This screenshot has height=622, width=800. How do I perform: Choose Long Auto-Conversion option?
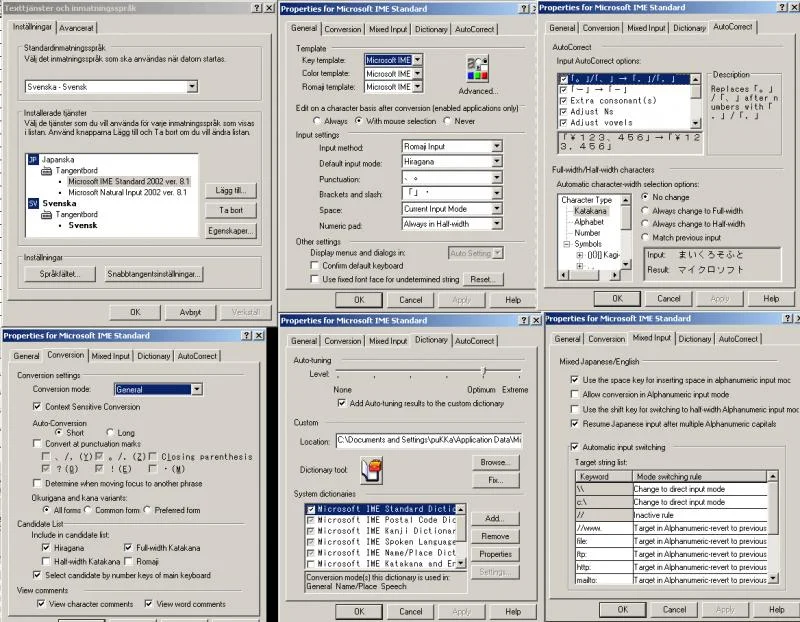(x=110, y=432)
